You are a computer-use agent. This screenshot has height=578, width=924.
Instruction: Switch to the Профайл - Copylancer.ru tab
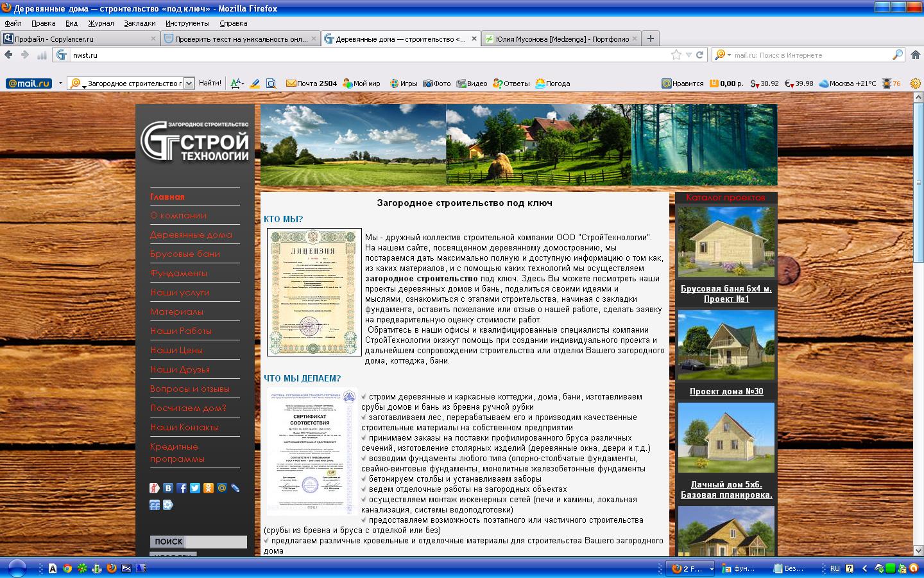pyautogui.click(x=80, y=39)
